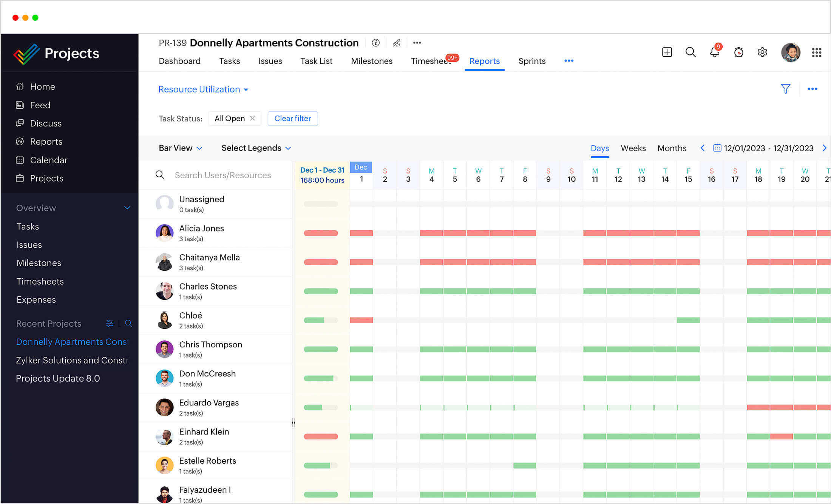Switch to the Months view
This screenshot has height=504, width=831.
click(x=671, y=148)
